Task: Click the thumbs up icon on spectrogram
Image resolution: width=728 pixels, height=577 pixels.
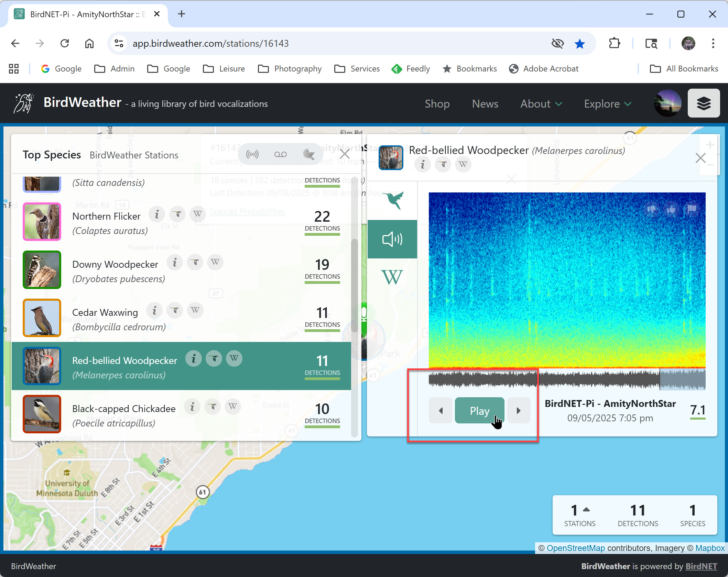Action: click(x=671, y=209)
